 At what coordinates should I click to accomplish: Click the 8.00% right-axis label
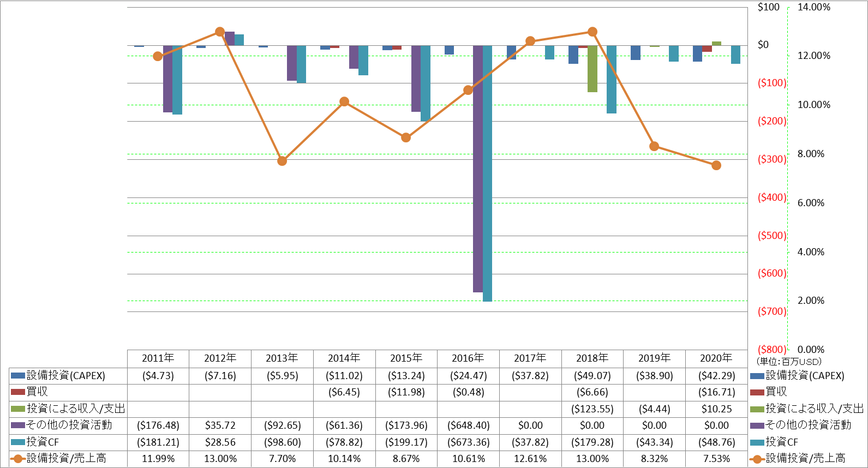click(811, 154)
